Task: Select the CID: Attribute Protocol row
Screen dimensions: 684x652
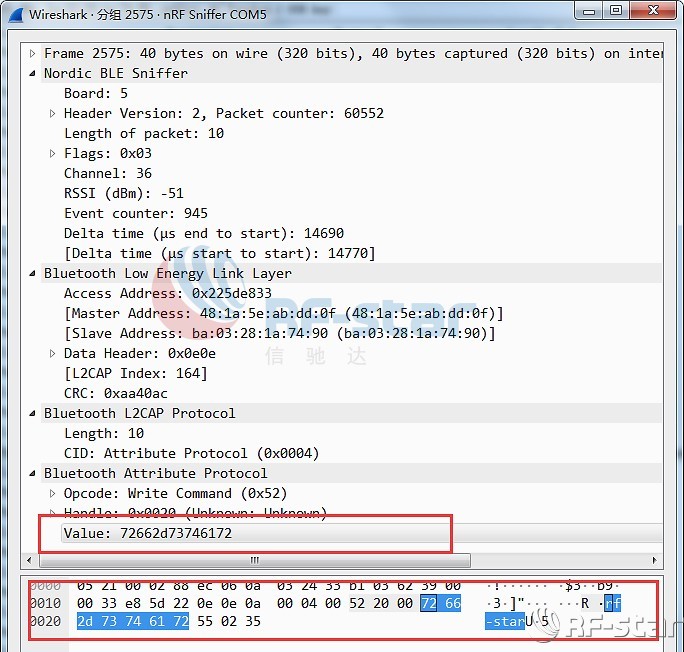Action: (x=189, y=453)
